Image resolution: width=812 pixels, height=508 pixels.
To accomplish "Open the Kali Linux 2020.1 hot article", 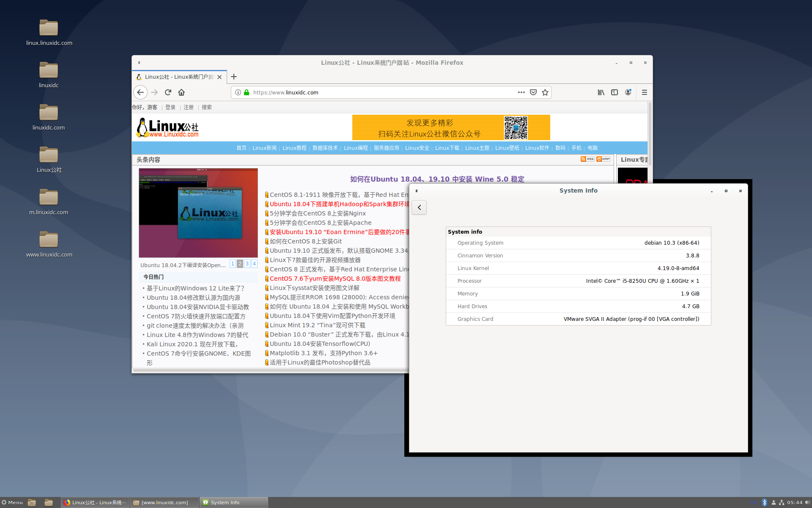I will click(x=192, y=344).
